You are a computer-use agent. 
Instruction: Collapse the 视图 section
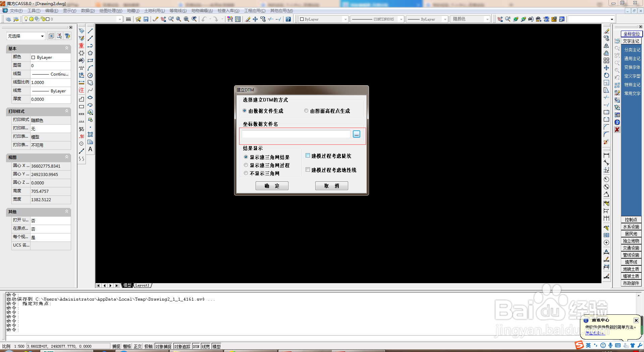click(x=67, y=157)
